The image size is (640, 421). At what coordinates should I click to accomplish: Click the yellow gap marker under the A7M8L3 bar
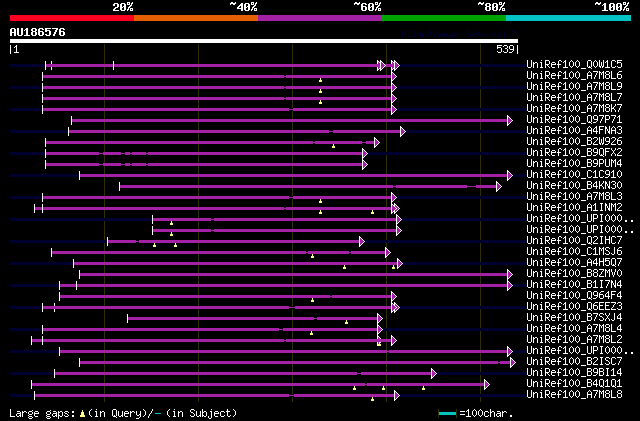pos(320,201)
